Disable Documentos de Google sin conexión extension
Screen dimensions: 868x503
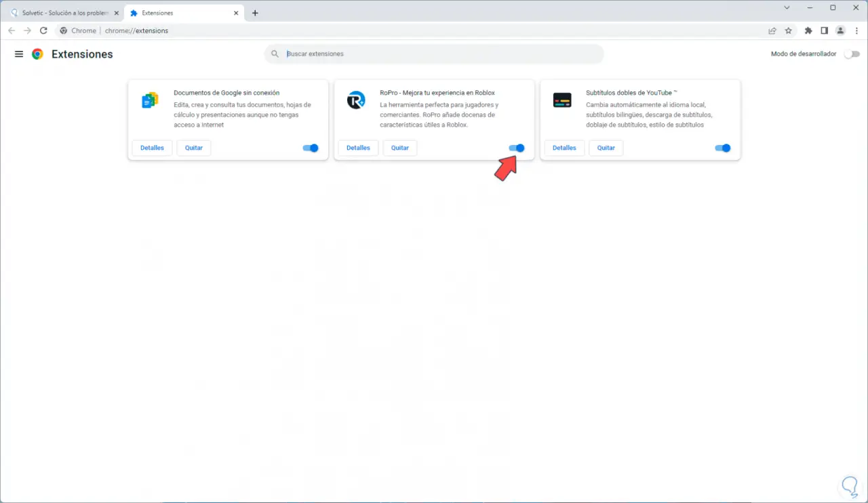pyautogui.click(x=311, y=148)
